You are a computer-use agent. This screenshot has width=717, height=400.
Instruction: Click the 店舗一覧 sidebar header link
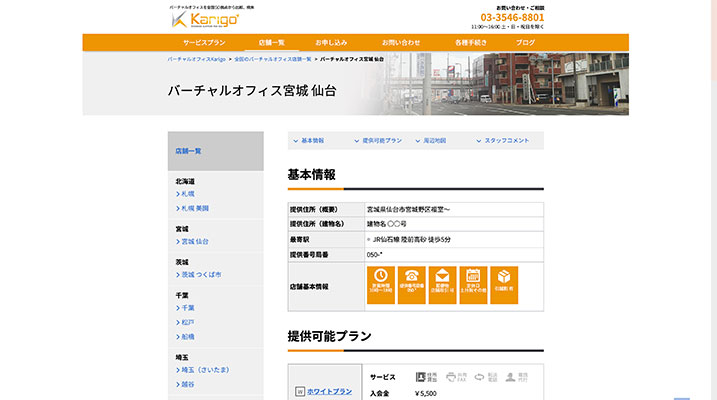188,151
